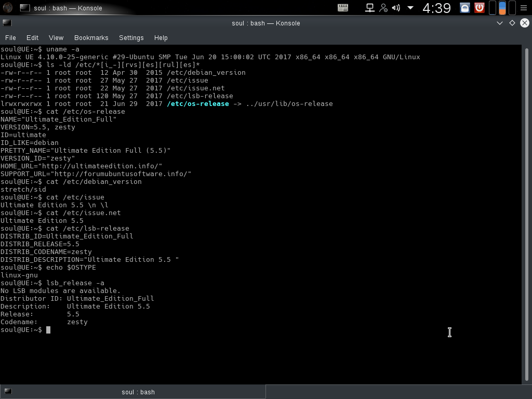Click the 'Codename: zesty' output line
The height and width of the screenshot is (399, 532).
coord(44,322)
